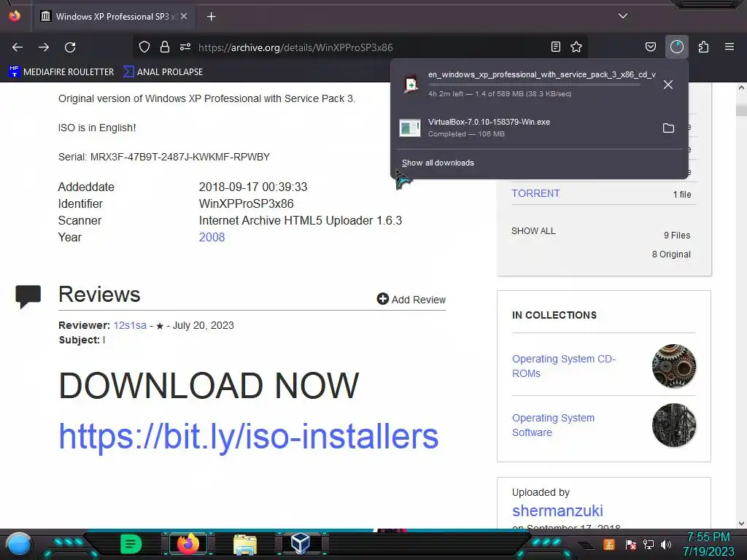Click the network tray icon
747x560 pixels.
pyautogui.click(x=649, y=544)
